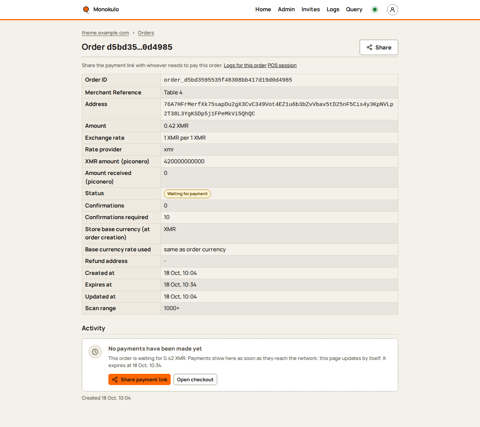The image size is (480, 427).
Task: Click the clock icon in the Activity card
Action: point(95,352)
